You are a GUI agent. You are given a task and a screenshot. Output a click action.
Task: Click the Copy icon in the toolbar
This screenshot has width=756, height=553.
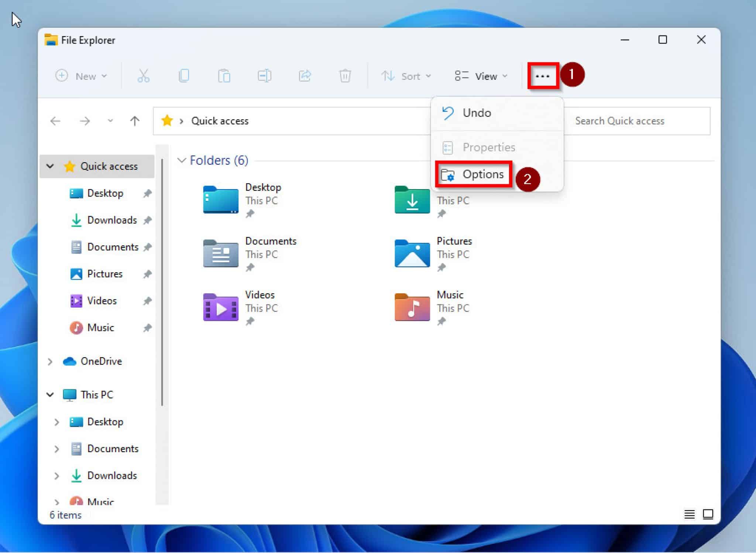[x=184, y=76]
